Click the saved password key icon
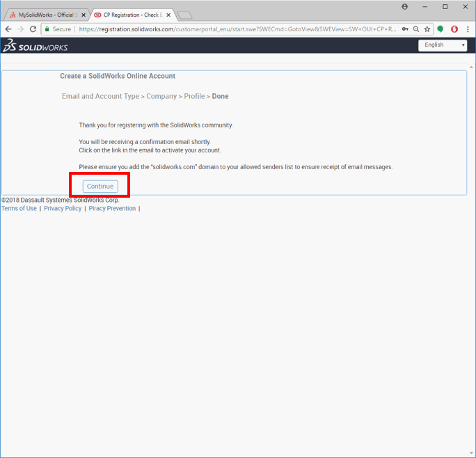The height and width of the screenshot is (458, 476). (405, 29)
